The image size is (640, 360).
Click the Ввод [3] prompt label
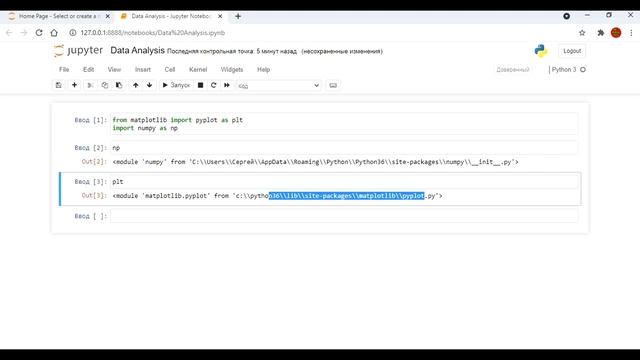coord(90,182)
